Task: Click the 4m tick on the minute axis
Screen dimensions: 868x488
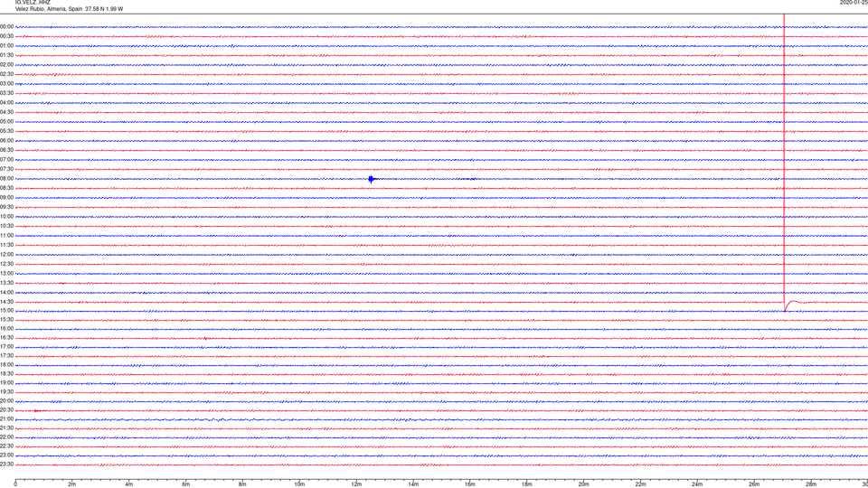Action: tap(129, 484)
